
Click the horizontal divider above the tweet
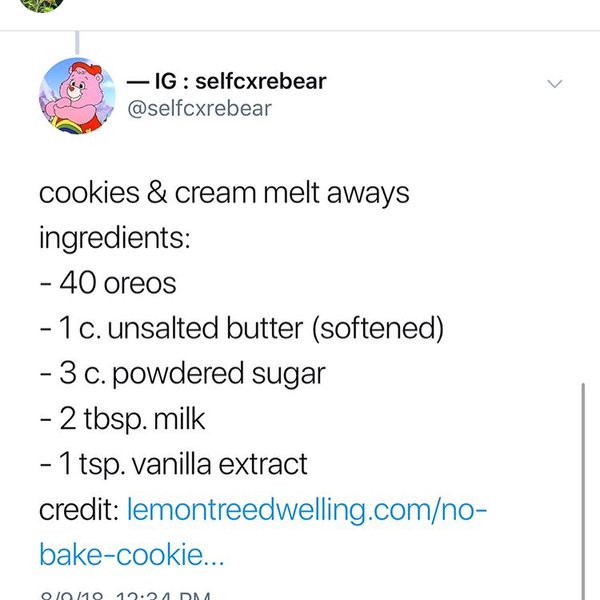click(300, 30)
